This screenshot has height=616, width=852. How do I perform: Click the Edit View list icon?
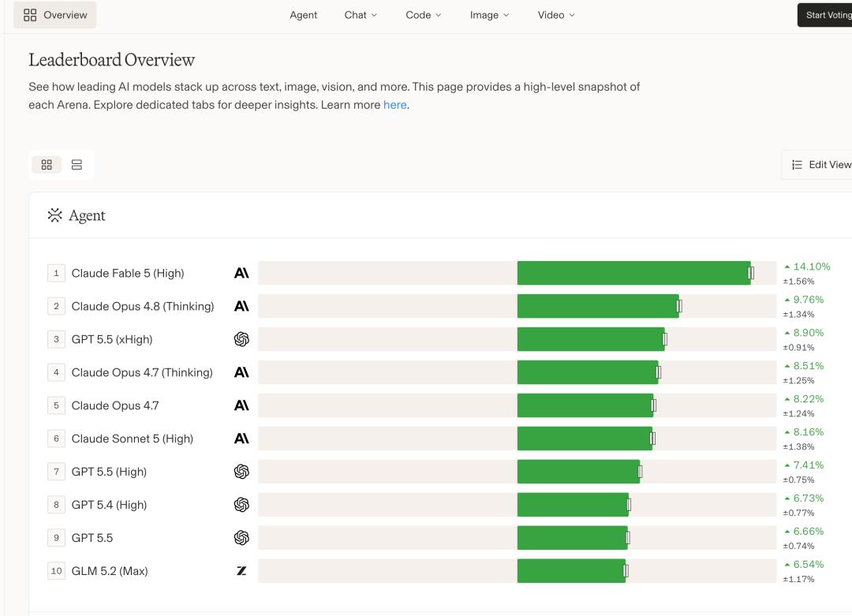[797, 165]
